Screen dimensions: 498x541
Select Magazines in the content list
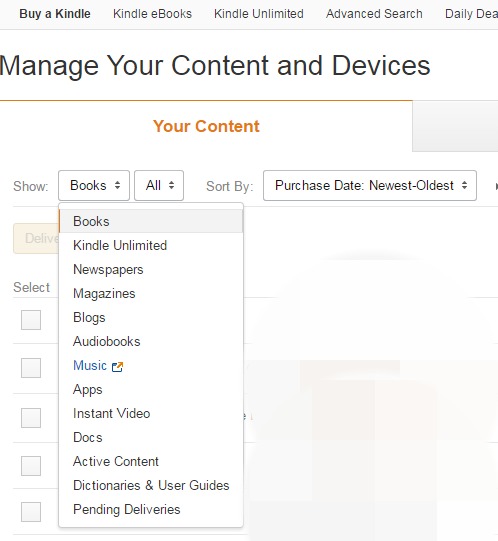[151, 293]
